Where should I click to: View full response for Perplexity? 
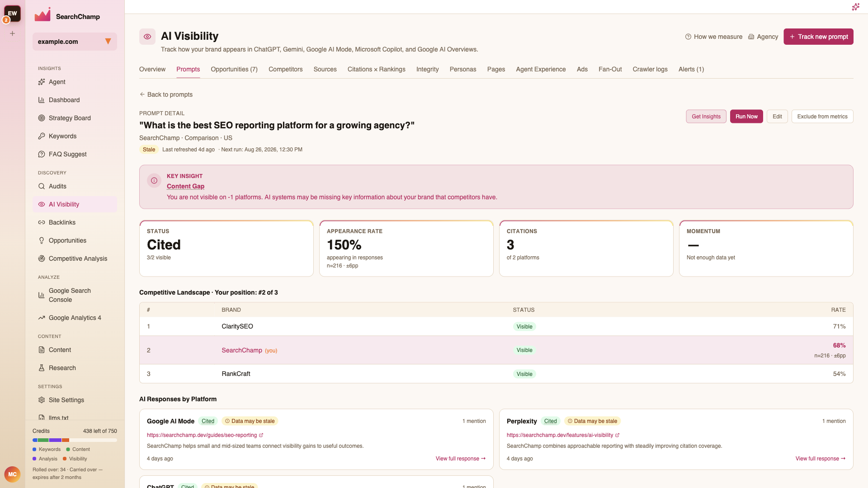821,459
